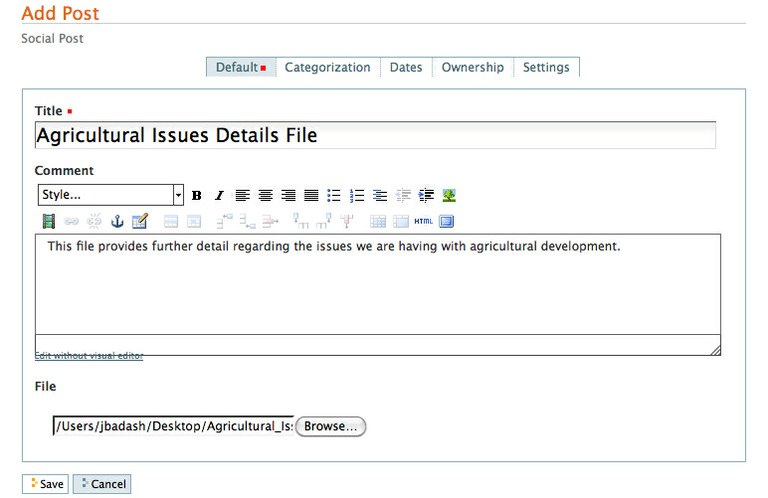Justify the comment text fully
Viewport: 768px width, 498px height.
(x=311, y=195)
